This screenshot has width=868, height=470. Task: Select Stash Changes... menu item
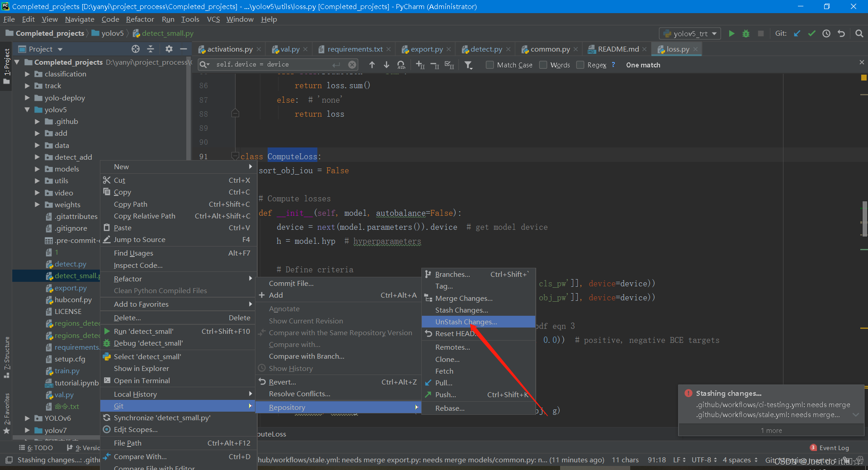[478, 310]
